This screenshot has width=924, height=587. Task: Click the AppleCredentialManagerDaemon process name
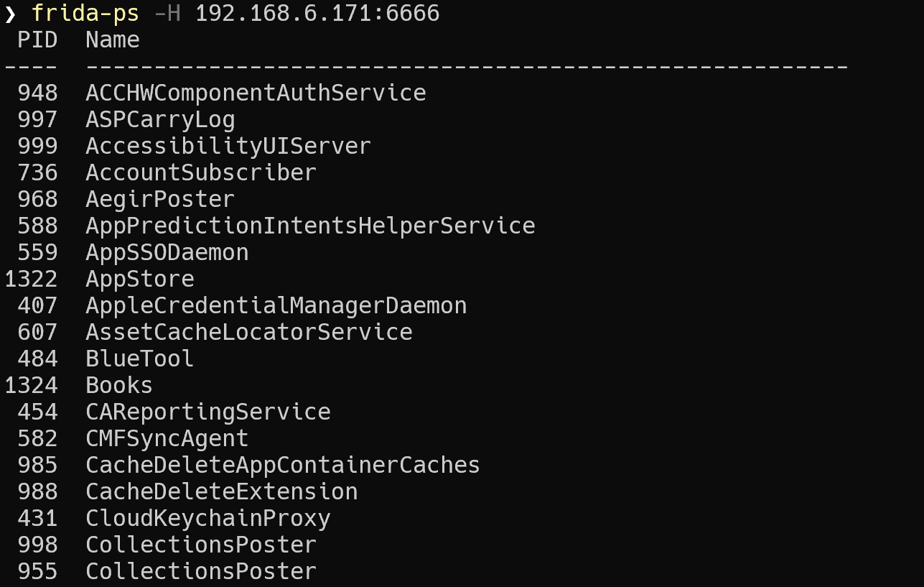point(276,305)
